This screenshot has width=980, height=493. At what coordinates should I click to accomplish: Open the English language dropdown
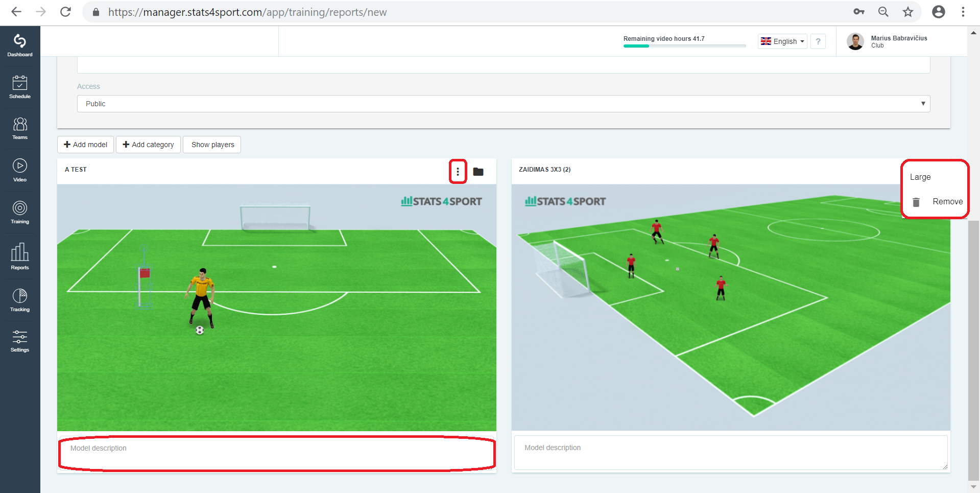point(782,41)
